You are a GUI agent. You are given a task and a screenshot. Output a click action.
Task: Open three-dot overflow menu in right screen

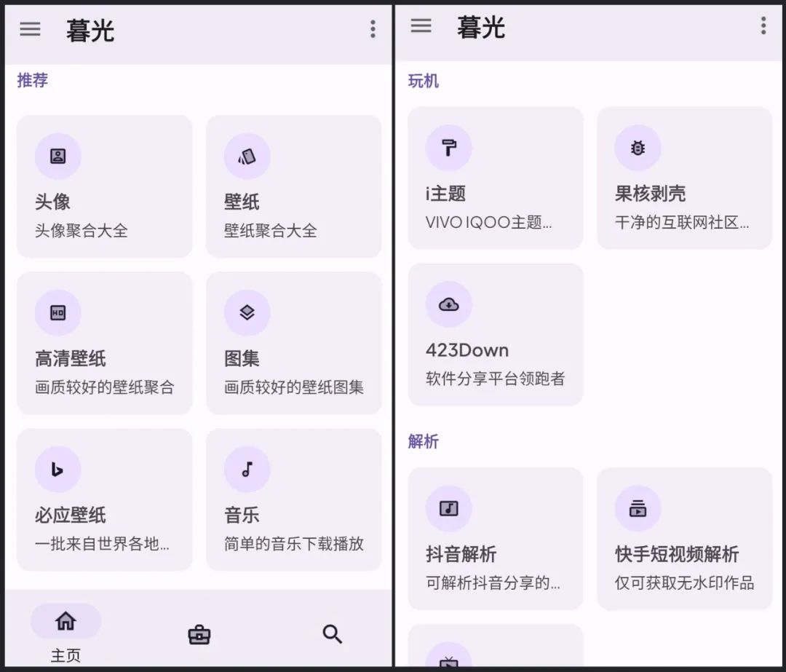coord(763,25)
